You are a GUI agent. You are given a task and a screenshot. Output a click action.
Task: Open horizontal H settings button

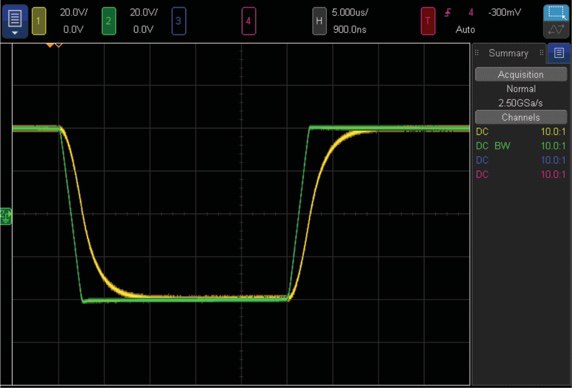319,21
